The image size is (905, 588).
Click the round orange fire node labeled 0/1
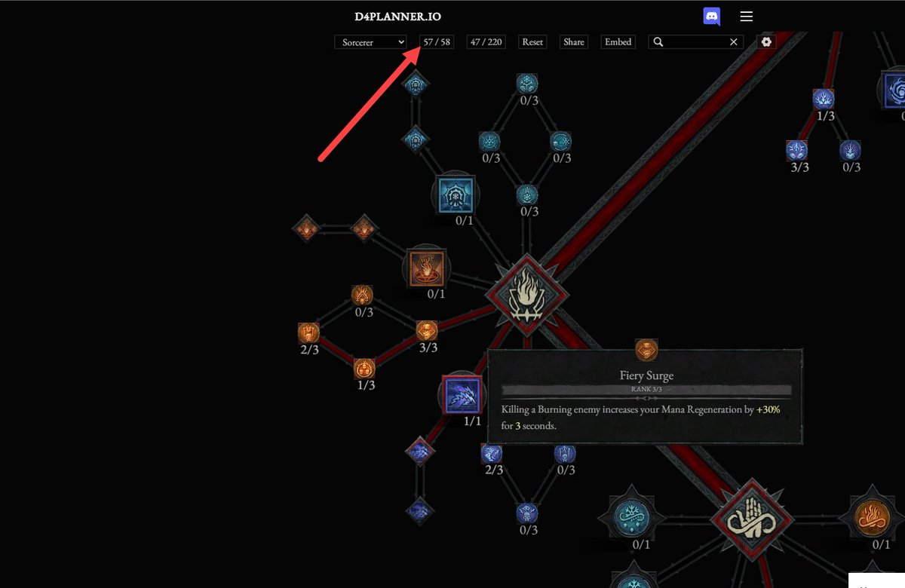coord(871,518)
